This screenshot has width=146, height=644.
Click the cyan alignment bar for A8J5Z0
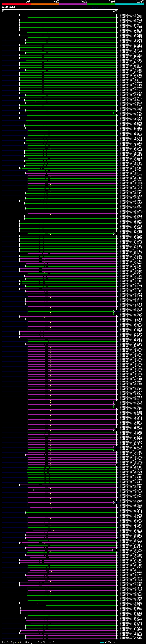click(68, 15)
